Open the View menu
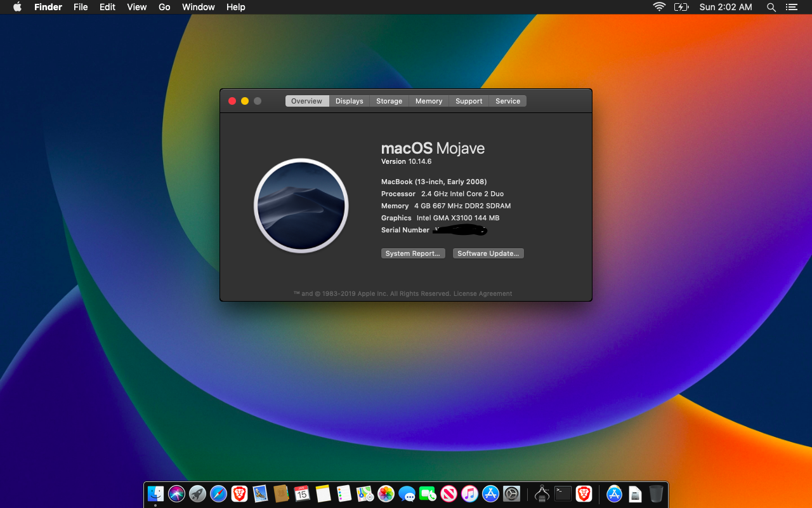Viewport: 812px width, 508px height. click(137, 7)
